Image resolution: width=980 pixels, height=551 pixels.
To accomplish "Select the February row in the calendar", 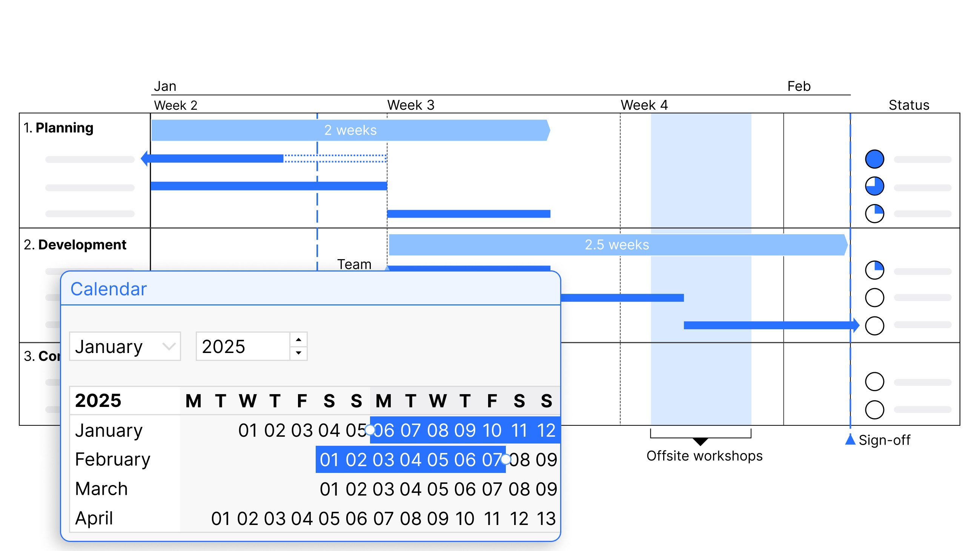I will click(315, 459).
